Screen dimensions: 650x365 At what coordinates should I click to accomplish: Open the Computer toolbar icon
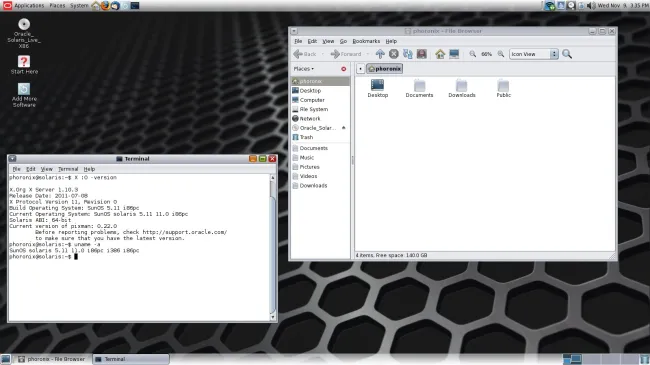point(454,54)
